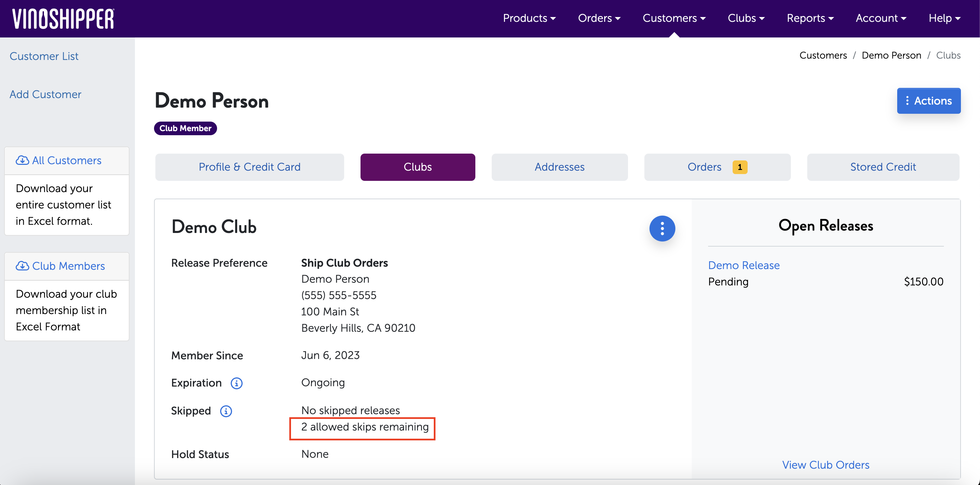Click Demo Person in breadcrumb
The image size is (980, 485).
click(891, 56)
